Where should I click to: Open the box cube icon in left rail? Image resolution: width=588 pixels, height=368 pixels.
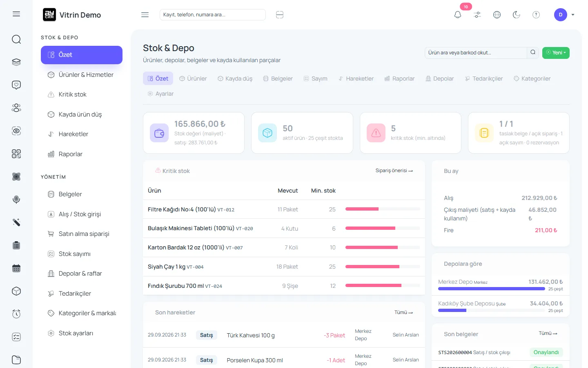(16, 291)
